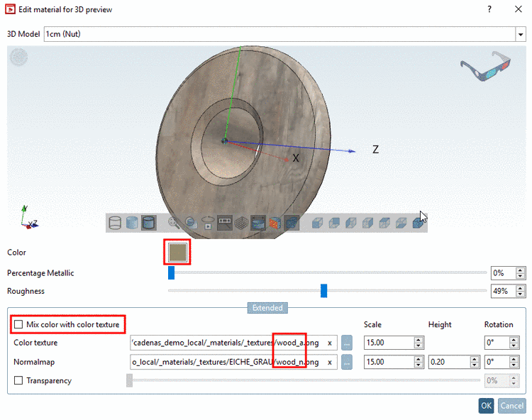Browse for Normalmap file
This screenshot has width=532, height=420.
tap(346, 363)
